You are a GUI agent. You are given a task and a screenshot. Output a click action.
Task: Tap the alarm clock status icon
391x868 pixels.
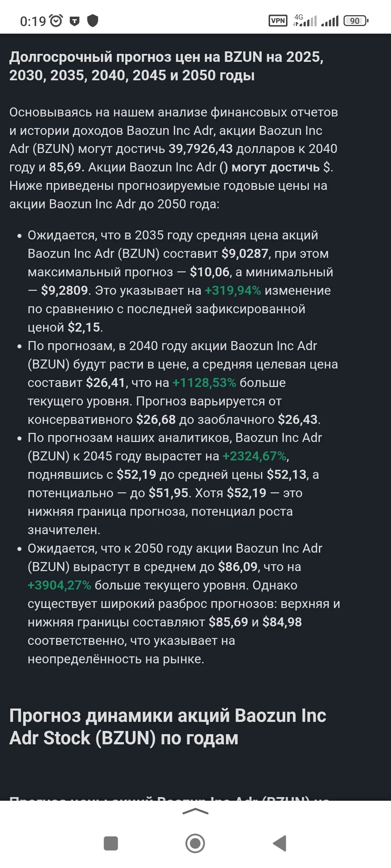tap(56, 21)
